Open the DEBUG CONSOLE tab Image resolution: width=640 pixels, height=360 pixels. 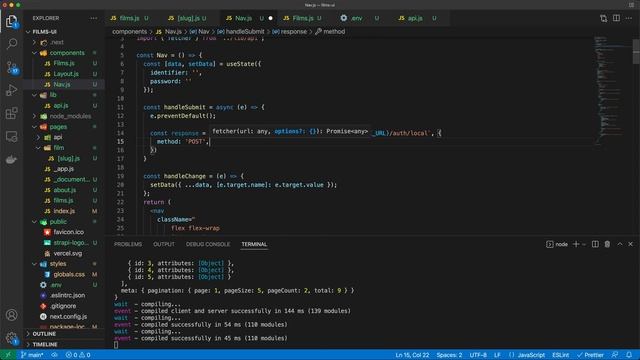pyautogui.click(x=208, y=244)
